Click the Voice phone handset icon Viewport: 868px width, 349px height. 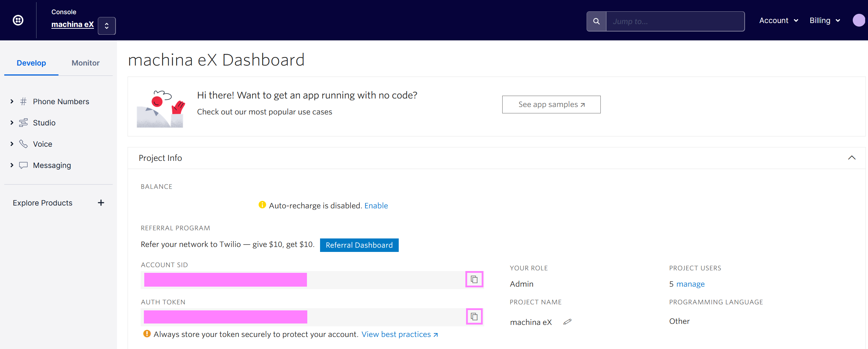[23, 144]
